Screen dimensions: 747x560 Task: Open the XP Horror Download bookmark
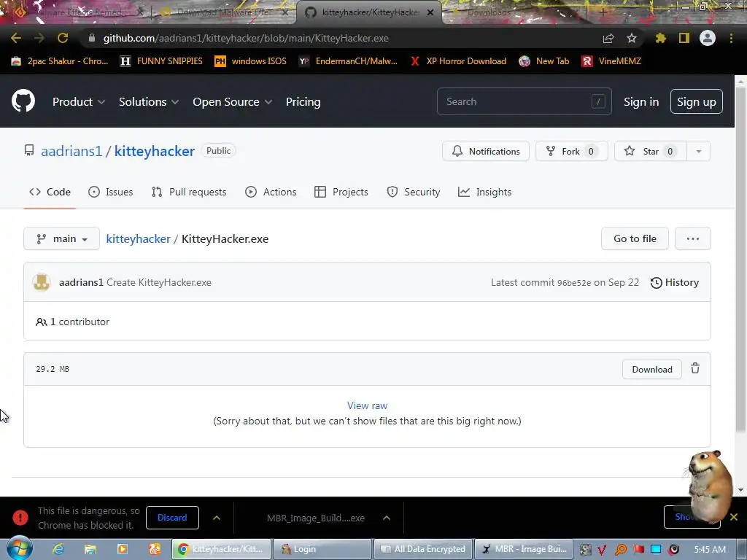tap(458, 61)
